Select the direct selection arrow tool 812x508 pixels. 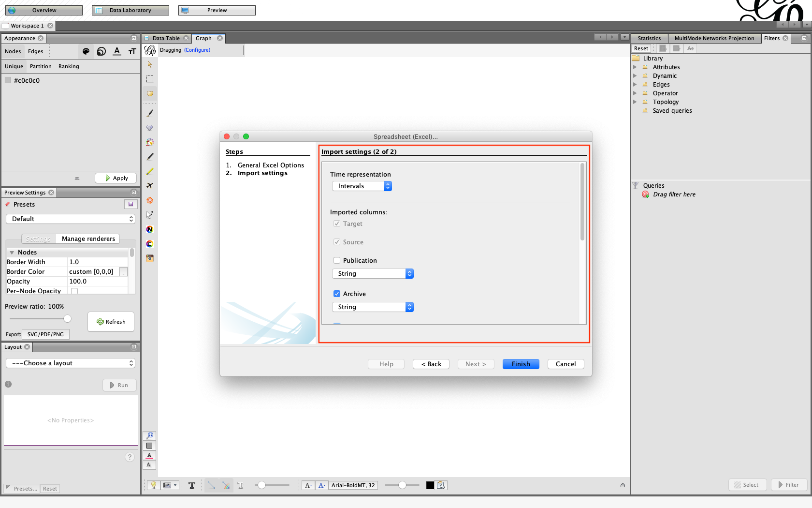[x=150, y=64]
